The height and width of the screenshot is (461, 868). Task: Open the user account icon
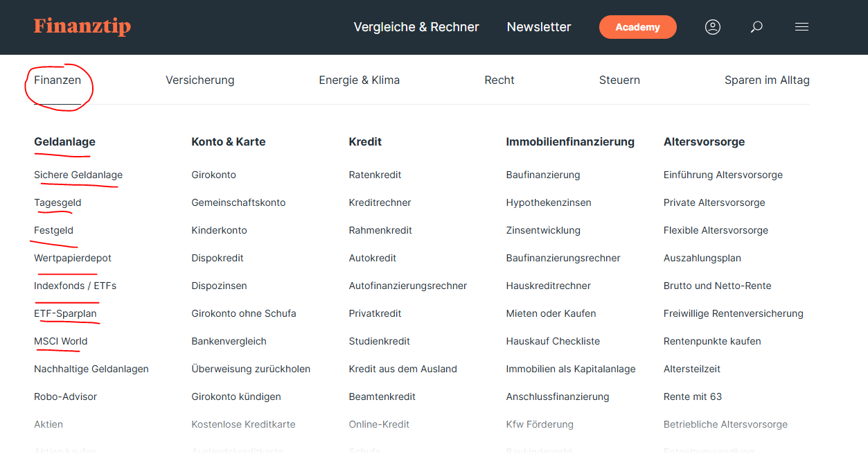pos(712,27)
